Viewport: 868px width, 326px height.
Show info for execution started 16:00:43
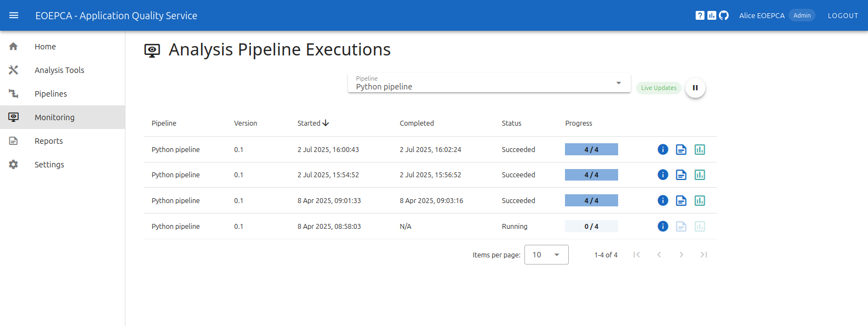coord(663,149)
